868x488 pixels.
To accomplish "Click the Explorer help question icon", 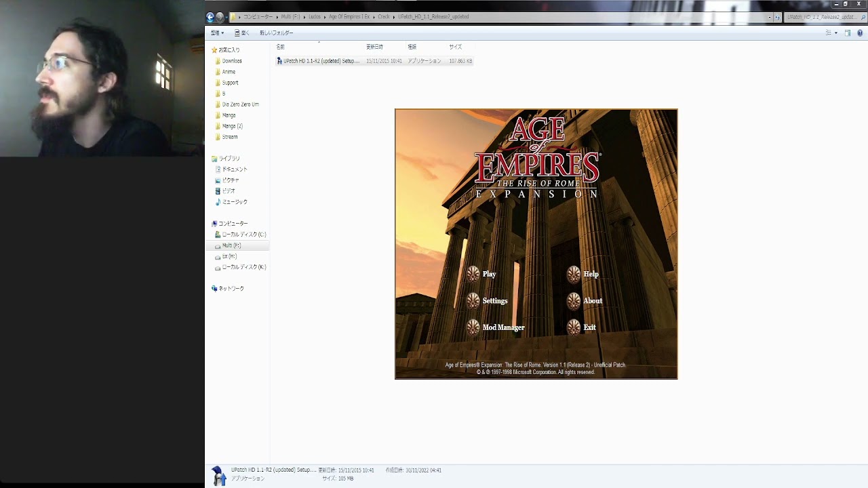I will click(860, 33).
